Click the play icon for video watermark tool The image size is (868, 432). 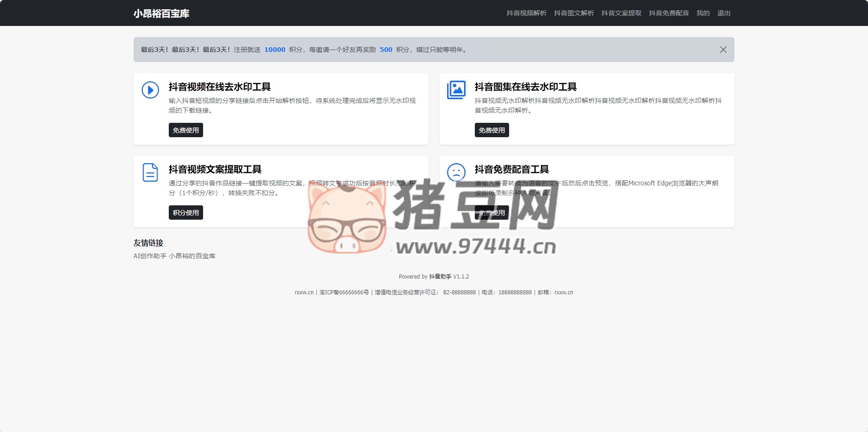point(150,90)
